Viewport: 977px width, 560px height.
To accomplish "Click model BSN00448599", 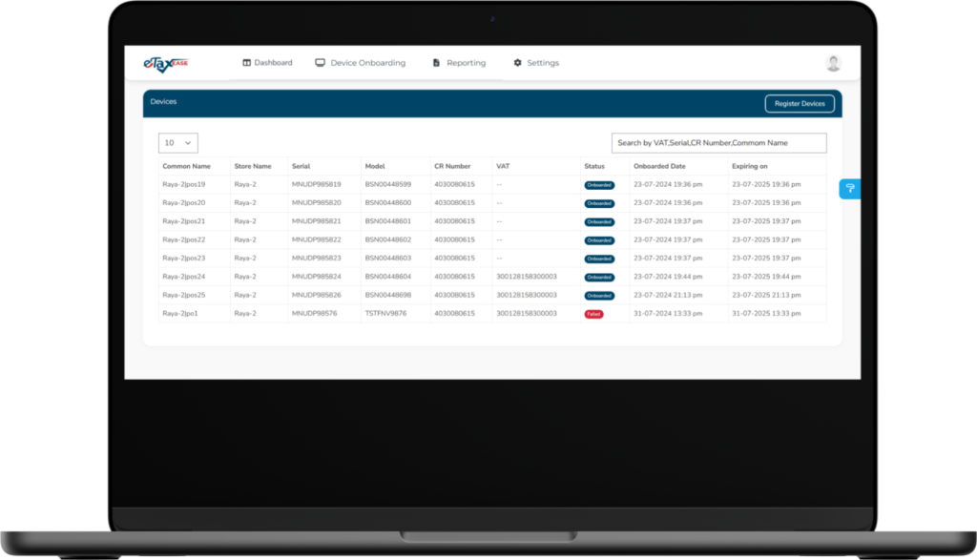I will tap(388, 184).
